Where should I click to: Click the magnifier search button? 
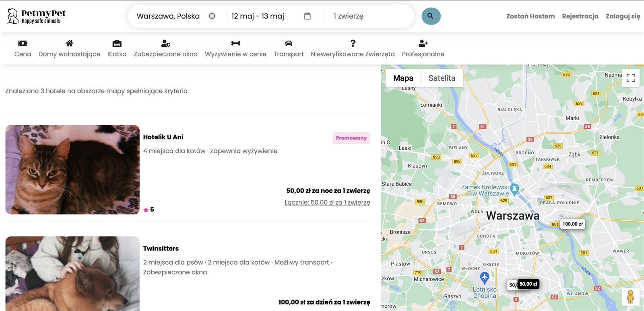[x=431, y=16]
